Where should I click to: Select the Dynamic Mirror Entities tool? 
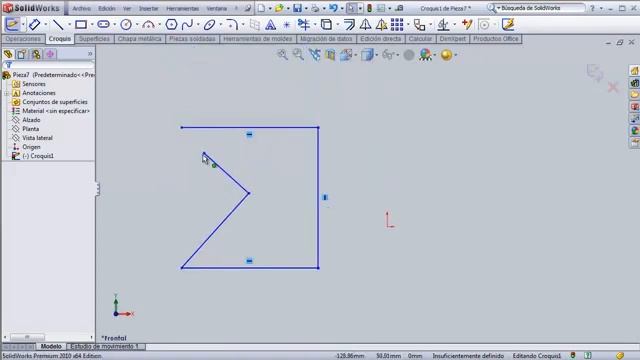tap(381, 25)
